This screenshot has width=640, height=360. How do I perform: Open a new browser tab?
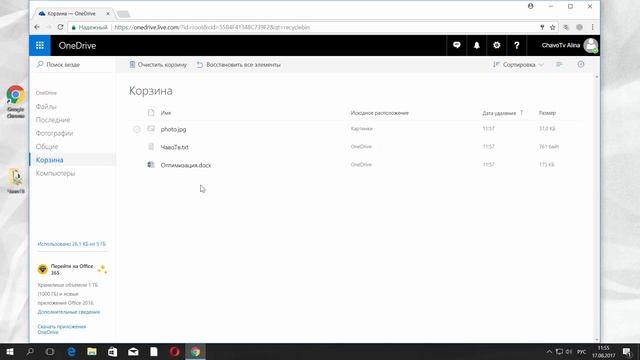point(123,14)
